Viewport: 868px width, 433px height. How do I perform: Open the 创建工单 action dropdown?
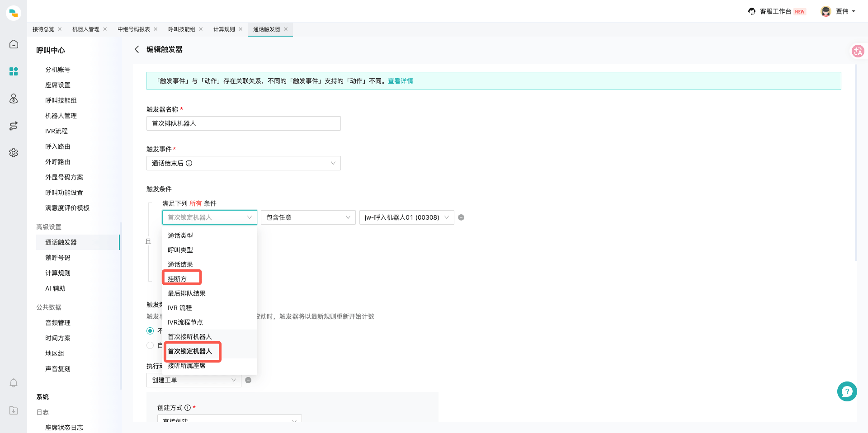(193, 380)
